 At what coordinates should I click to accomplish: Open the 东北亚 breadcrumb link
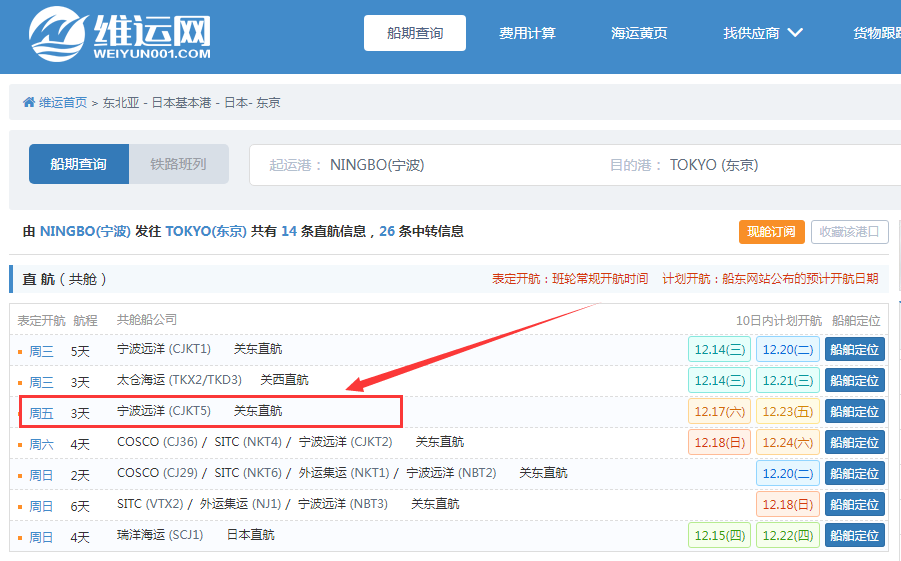122,103
